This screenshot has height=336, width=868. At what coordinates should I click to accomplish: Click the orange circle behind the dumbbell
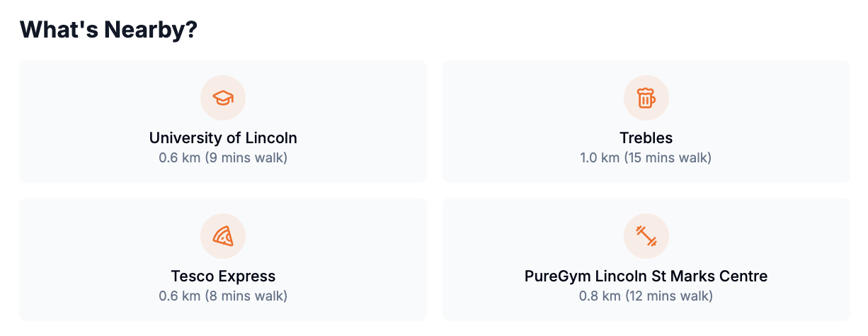(x=646, y=235)
